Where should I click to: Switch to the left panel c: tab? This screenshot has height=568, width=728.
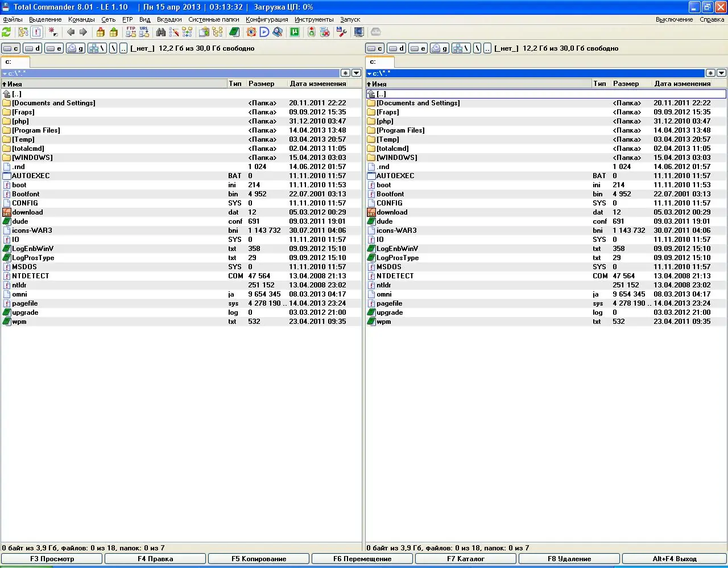click(15, 62)
